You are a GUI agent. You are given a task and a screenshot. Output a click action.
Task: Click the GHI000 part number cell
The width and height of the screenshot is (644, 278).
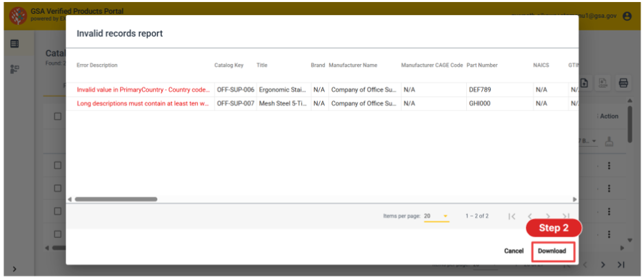(x=499, y=103)
